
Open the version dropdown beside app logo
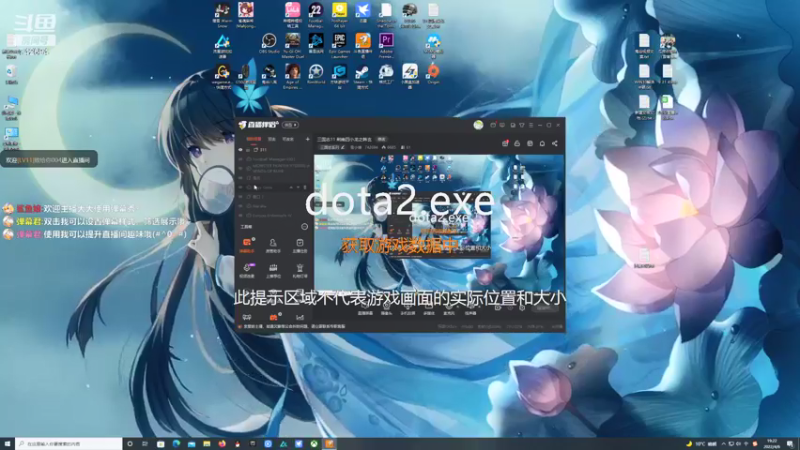click(x=290, y=125)
